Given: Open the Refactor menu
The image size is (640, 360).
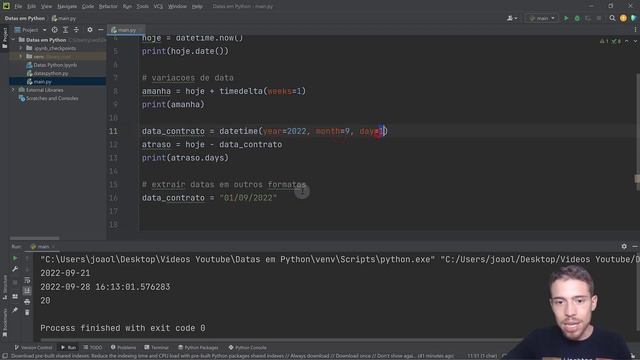Looking at the screenshot, I should 108,7.
